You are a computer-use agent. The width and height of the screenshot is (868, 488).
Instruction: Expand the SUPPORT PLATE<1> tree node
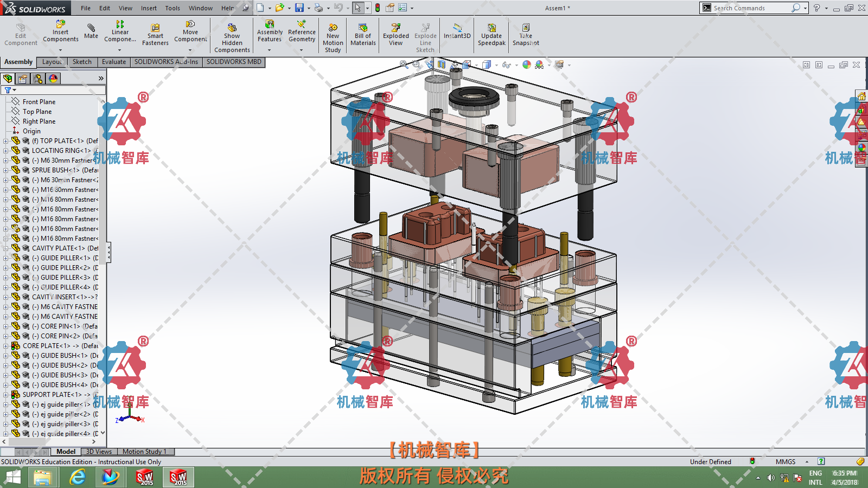click(5, 395)
